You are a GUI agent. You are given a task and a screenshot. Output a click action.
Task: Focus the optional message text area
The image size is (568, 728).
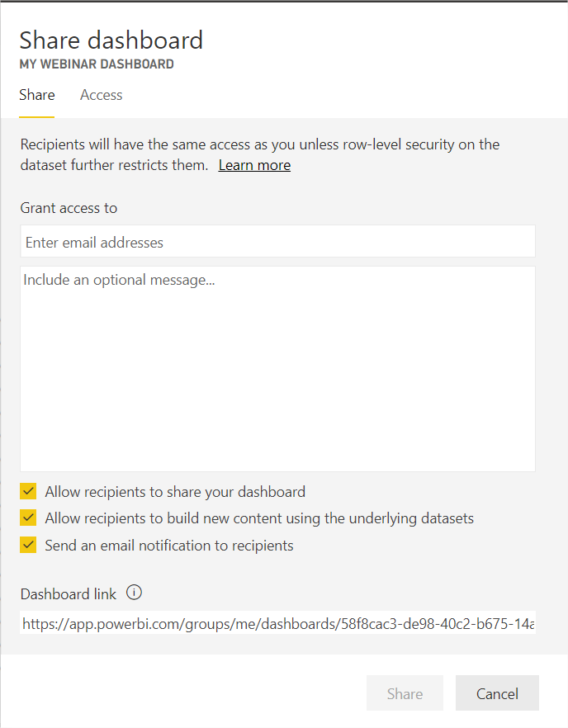277,367
